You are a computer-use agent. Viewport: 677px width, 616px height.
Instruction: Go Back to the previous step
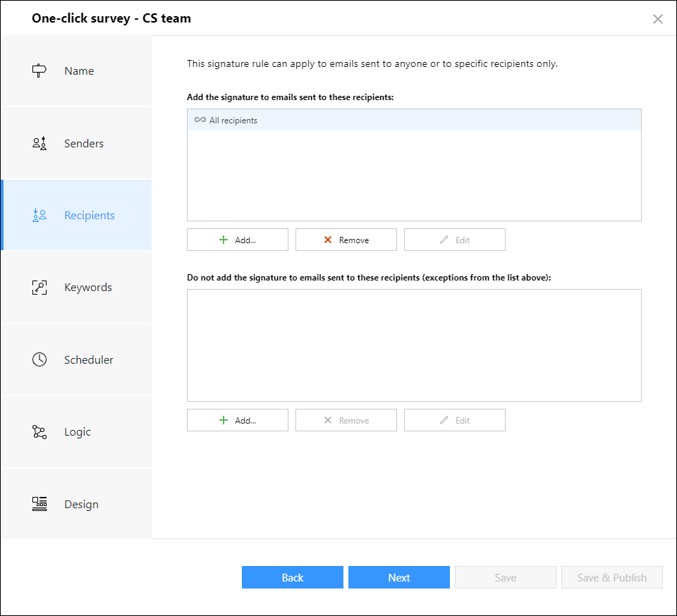[292, 577]
